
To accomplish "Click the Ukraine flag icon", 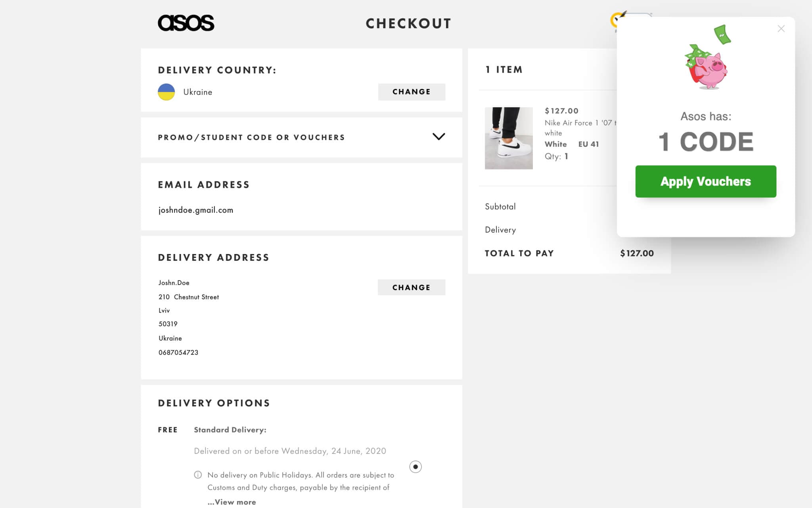I will point(167,92).
